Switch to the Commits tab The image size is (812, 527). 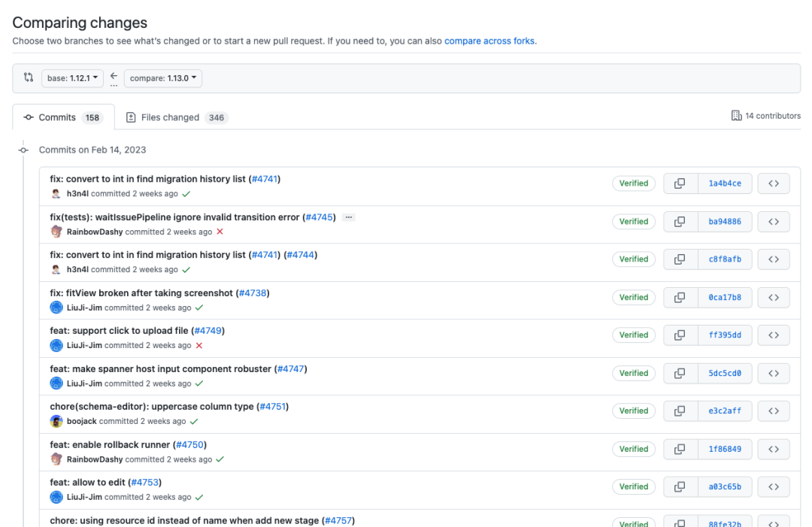point(63,117)
